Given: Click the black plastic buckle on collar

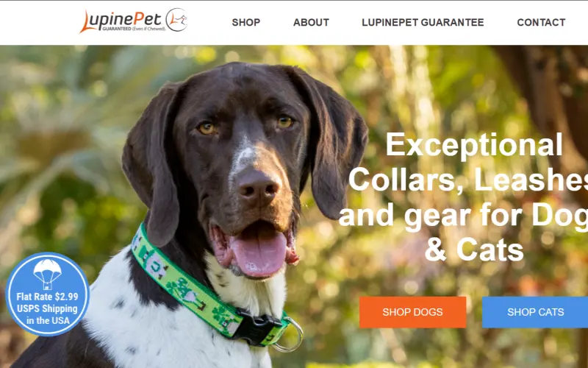Looking at the screenshot, I should pyautogui.click(x=257, y=327).
